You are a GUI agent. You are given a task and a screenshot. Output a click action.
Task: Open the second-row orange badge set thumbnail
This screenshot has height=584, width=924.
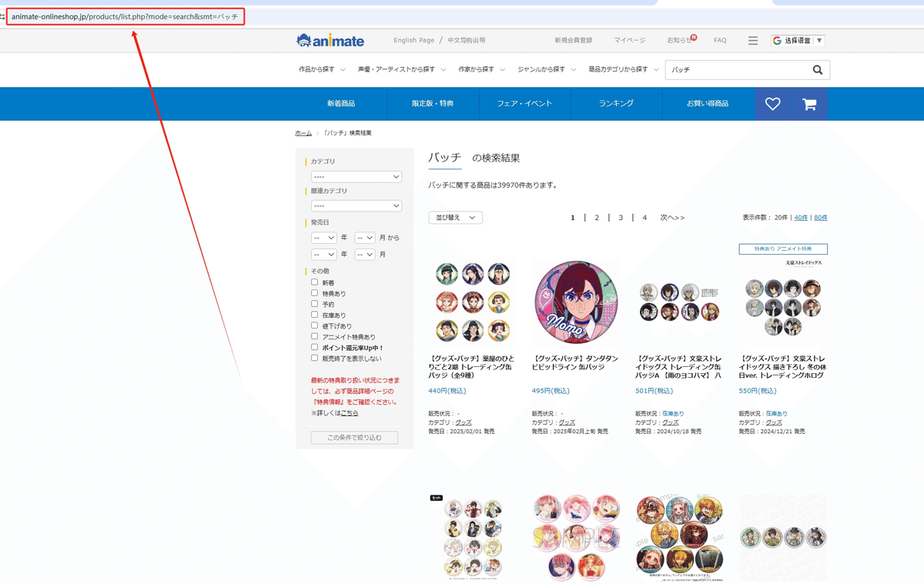tap(679, 537)
